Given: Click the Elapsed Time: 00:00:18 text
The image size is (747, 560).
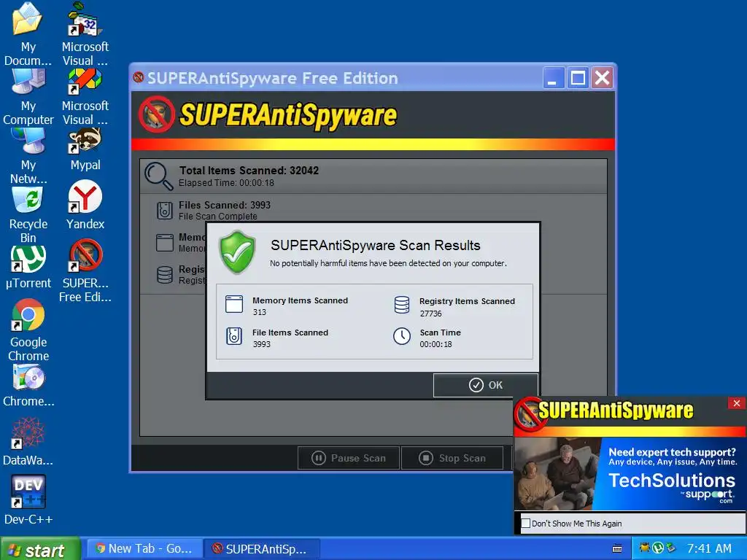Looking at the screenshot, I should click(x=226, y=183).
